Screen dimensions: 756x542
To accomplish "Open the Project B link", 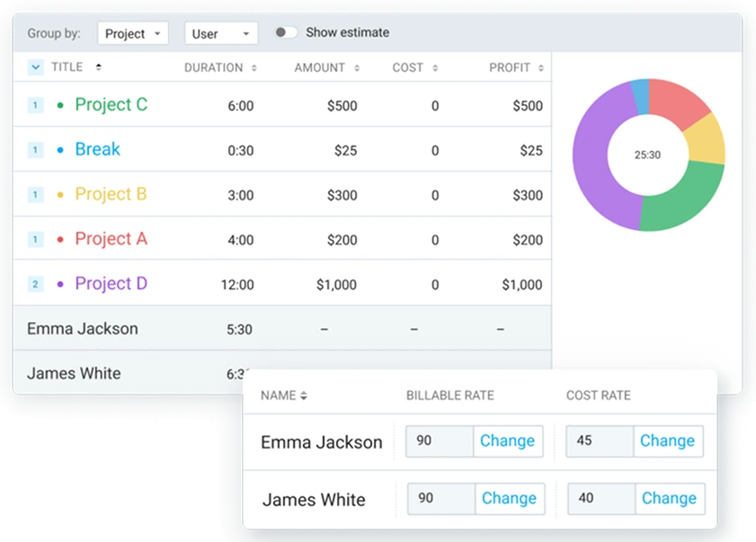I will tap(111, 194).
